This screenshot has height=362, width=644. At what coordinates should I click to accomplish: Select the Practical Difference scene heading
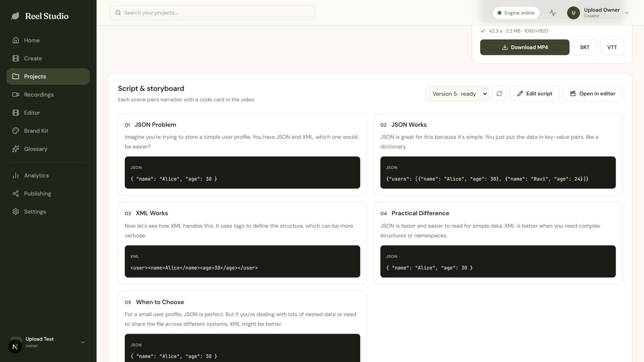tap(420, 213)
